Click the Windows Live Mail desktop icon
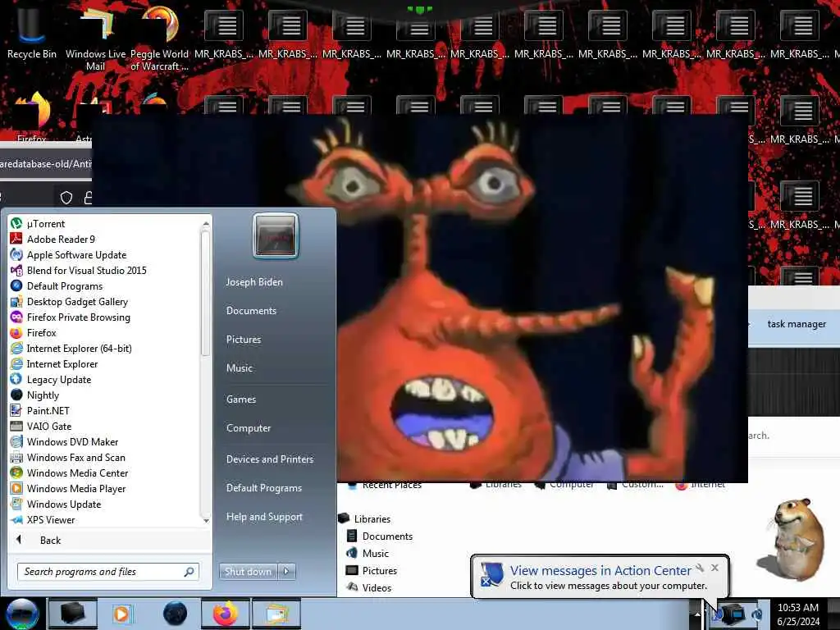 [95, 39]
